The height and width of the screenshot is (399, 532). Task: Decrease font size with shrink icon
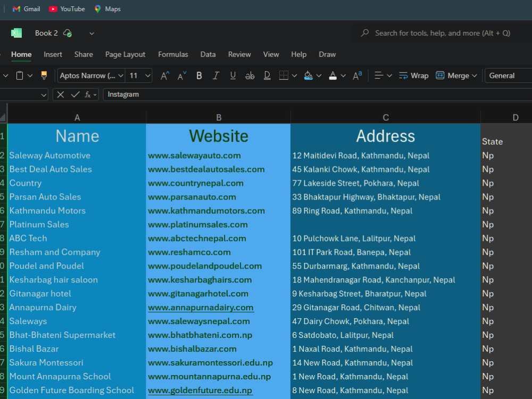tap(182, 76)
